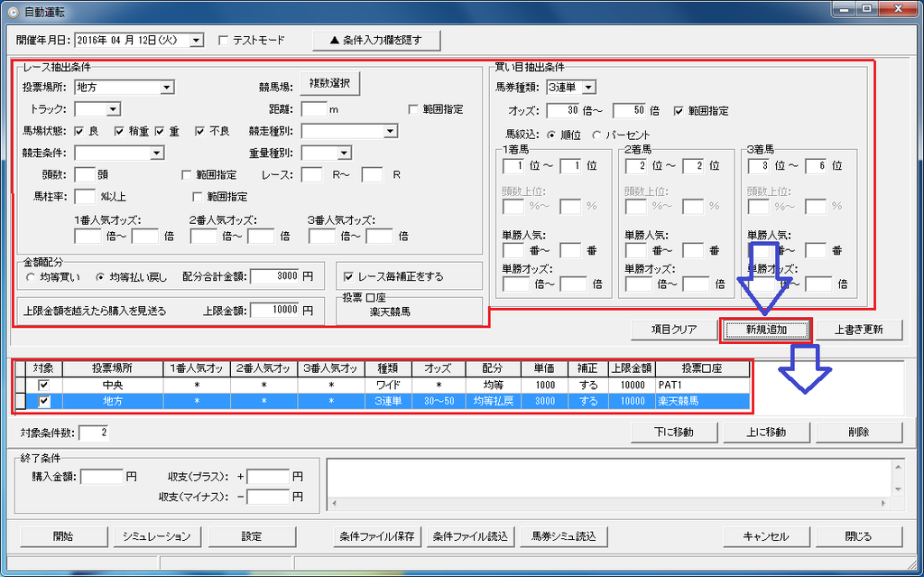Click the 距離 input field

(314, 109)
